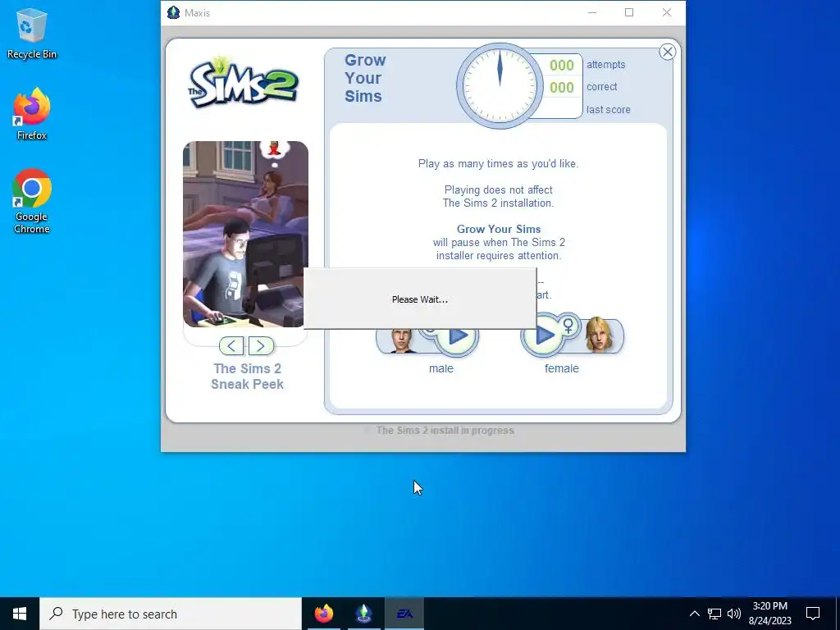Screen dimensions: 840x630
Task: Switch to the EA installer taskbar icon
Action: (x=404, y=614)
